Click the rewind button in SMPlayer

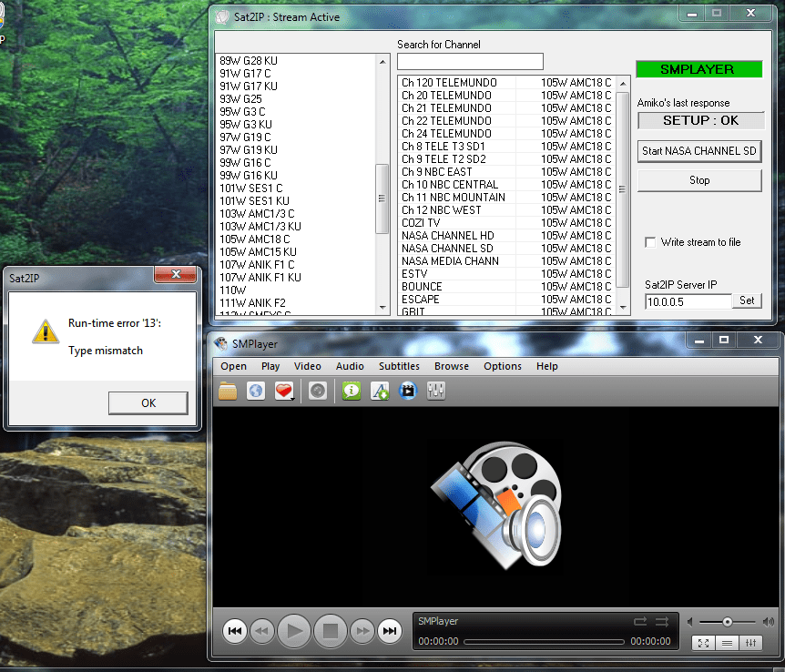(262, 631)
